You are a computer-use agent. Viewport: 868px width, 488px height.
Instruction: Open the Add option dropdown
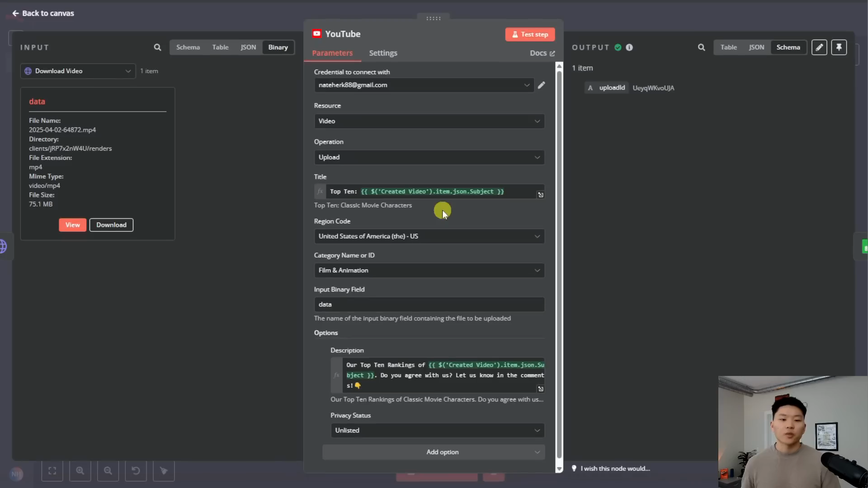(434, 452)
